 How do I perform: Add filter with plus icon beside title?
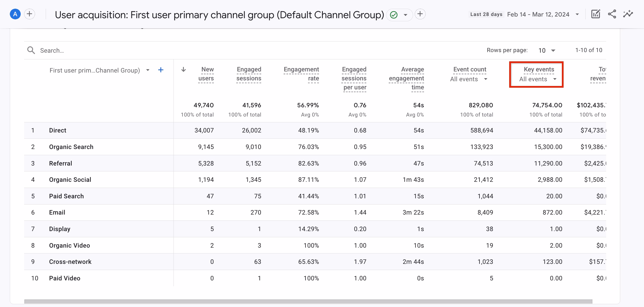[420, 14]
